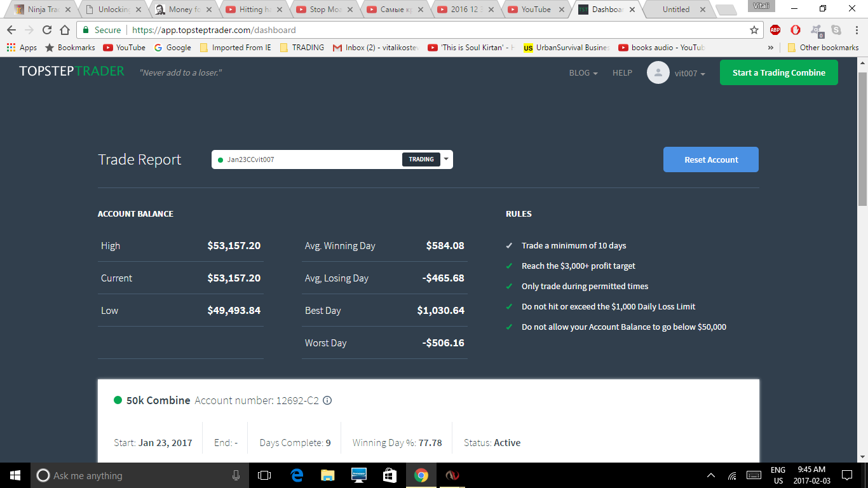The height and width of the screenshot is (488, 868).
Task: Open the Other bookmarks folder
Action: pos(823,48)
